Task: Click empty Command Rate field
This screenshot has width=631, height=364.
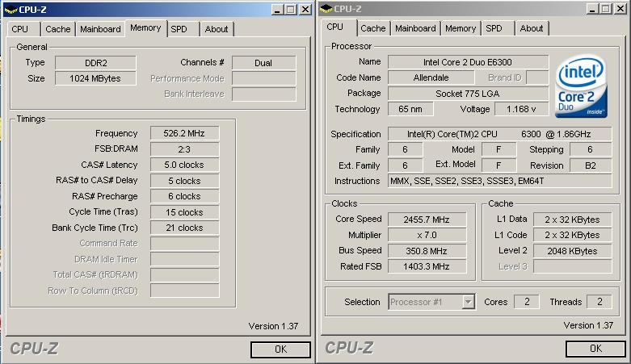Action: 184,243
